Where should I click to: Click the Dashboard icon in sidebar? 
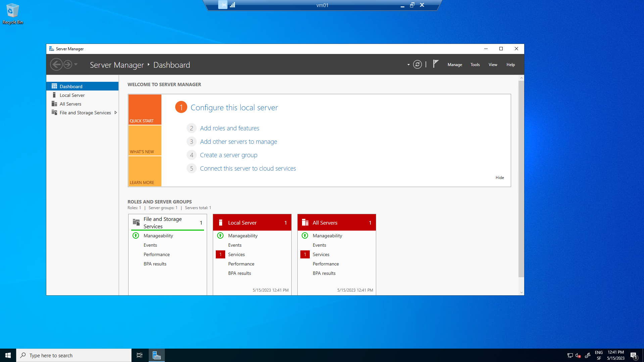point(54,86)
